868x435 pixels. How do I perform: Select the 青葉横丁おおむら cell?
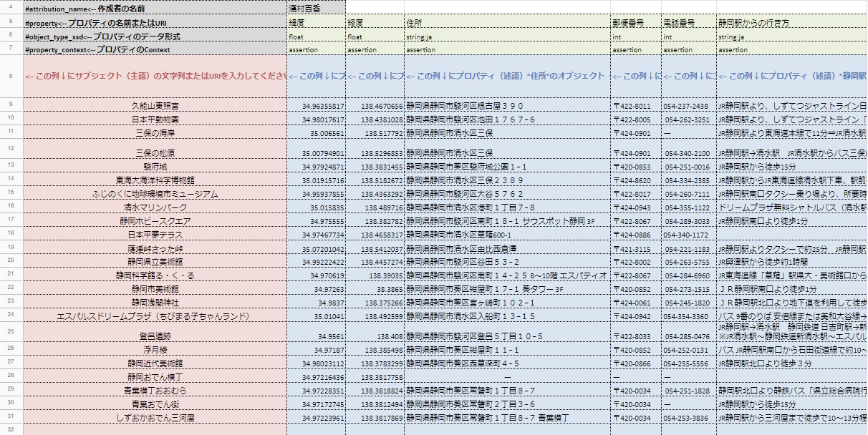click(x=155, y=391)
